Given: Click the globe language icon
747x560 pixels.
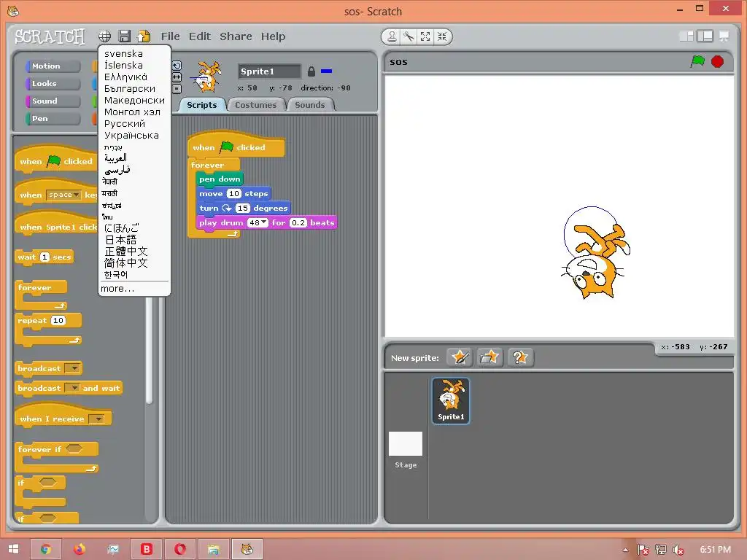Looking at the screenshot, I should tap(105, 36).
